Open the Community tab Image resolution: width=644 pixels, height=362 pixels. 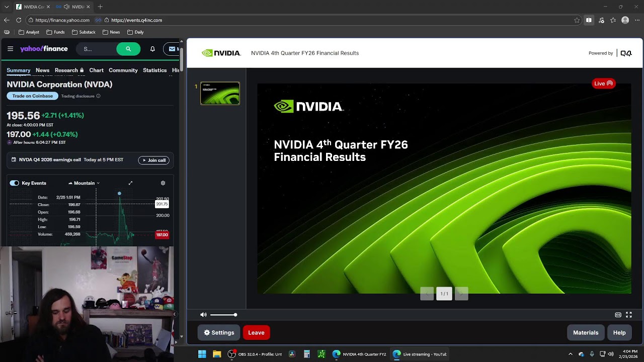(x=123, y=70)
